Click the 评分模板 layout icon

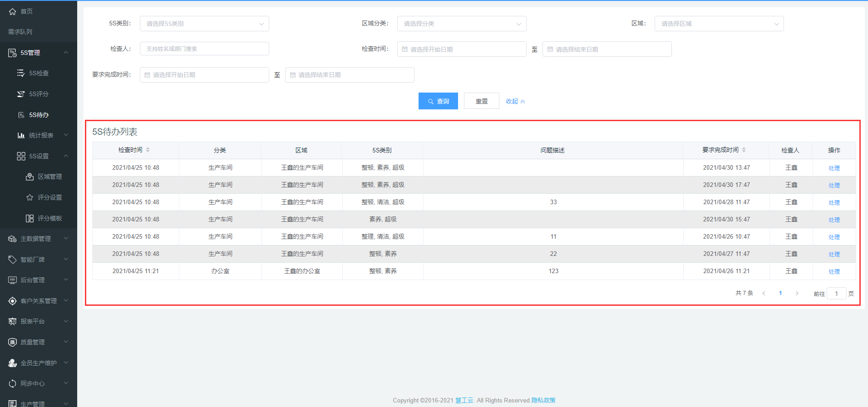(30, 218)
